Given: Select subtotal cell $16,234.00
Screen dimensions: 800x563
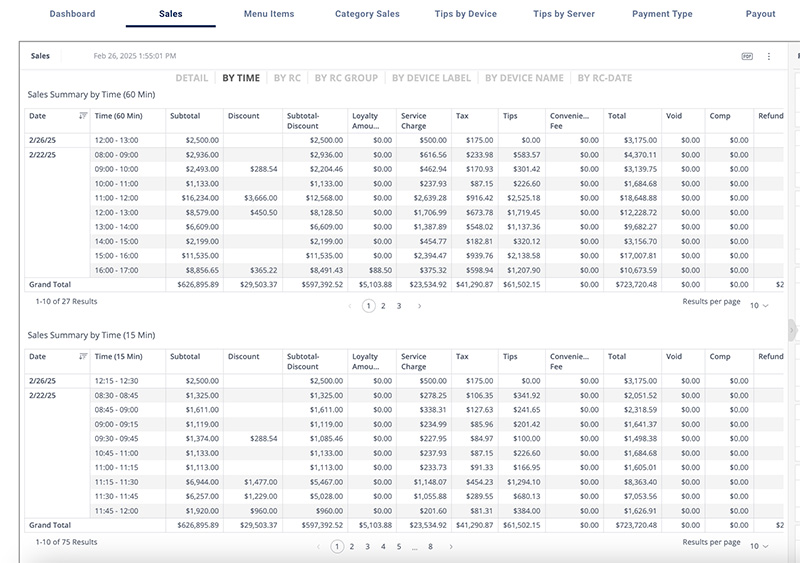Looking at the screenshot, I should (x=200, y=198).
